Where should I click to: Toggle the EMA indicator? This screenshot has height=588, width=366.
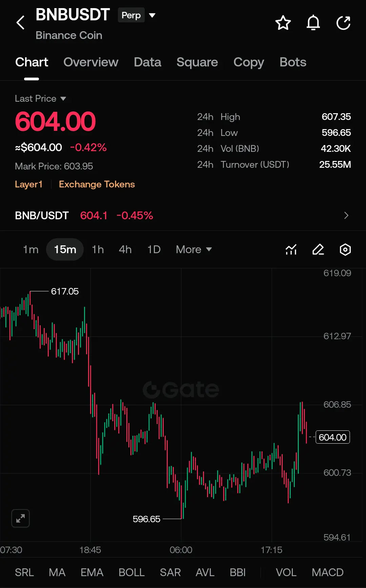92,572
